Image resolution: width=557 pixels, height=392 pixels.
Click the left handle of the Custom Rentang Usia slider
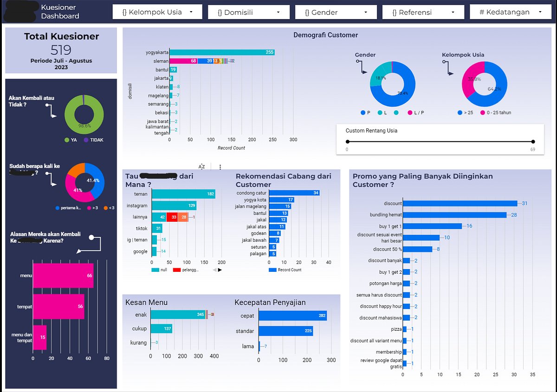coord(347,141)
